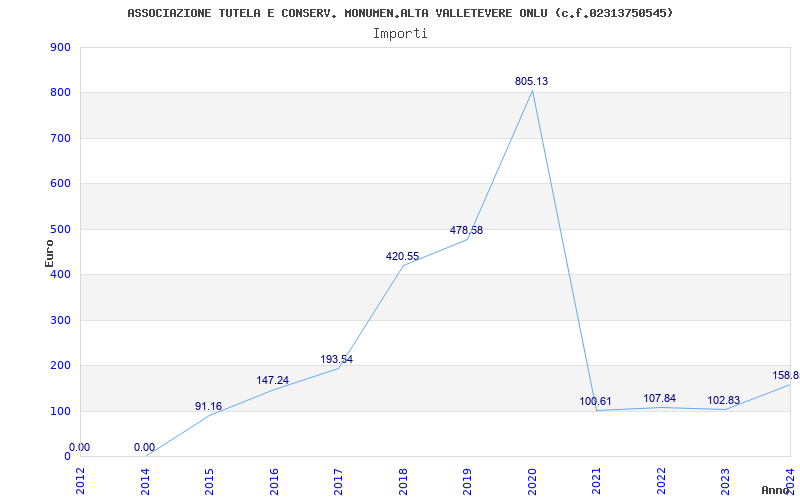The height and width of the screenshot is (500, 800).
Task: Click the line's data point at 2021
Action: tap(596, 410)
